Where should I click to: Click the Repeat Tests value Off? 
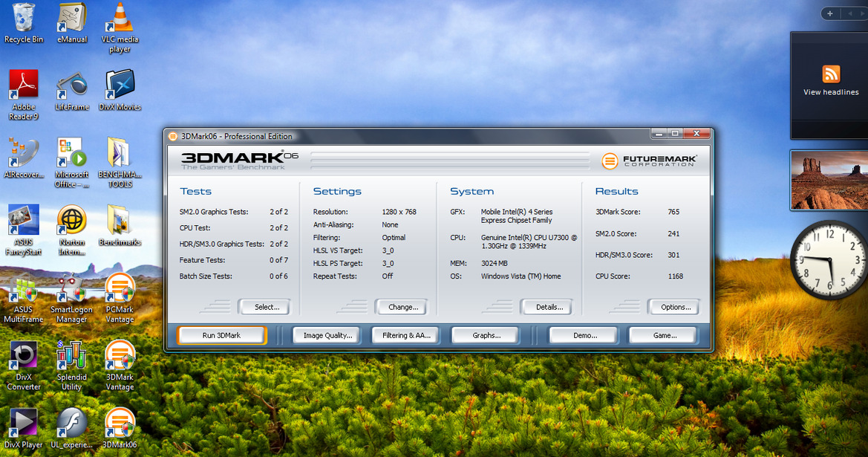tap(388, 276)
